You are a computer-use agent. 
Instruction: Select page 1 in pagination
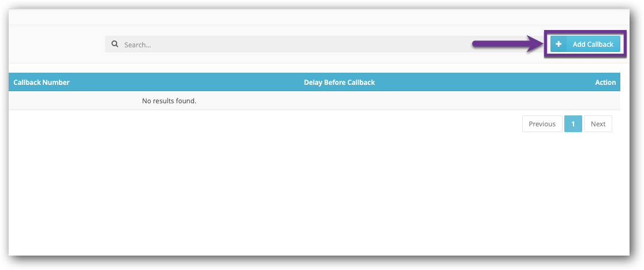[573, 124]
